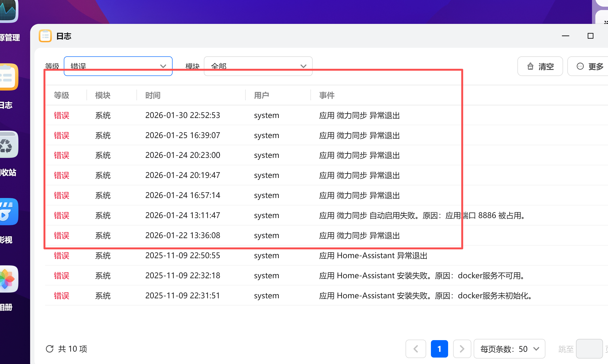Click the trash icon inside the 清空 button
Screen dimensions: 608x364
[530, 66]
